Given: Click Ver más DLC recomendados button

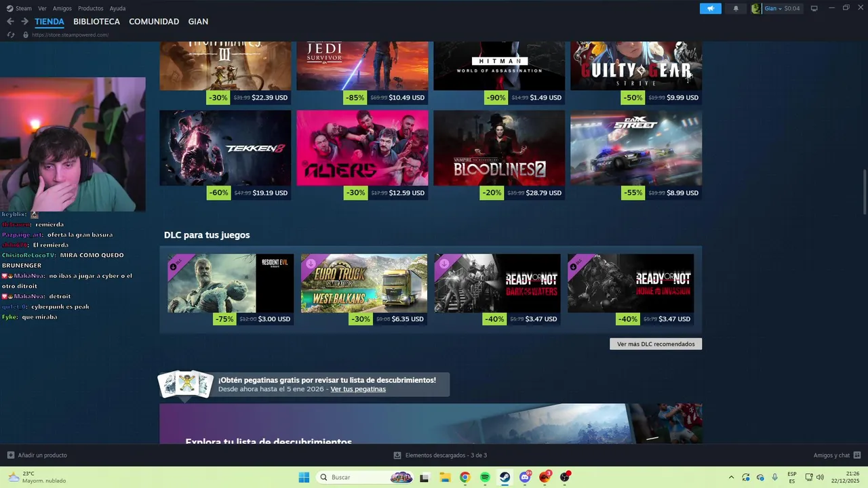Looking at the screenshot, I should [656, 344].
